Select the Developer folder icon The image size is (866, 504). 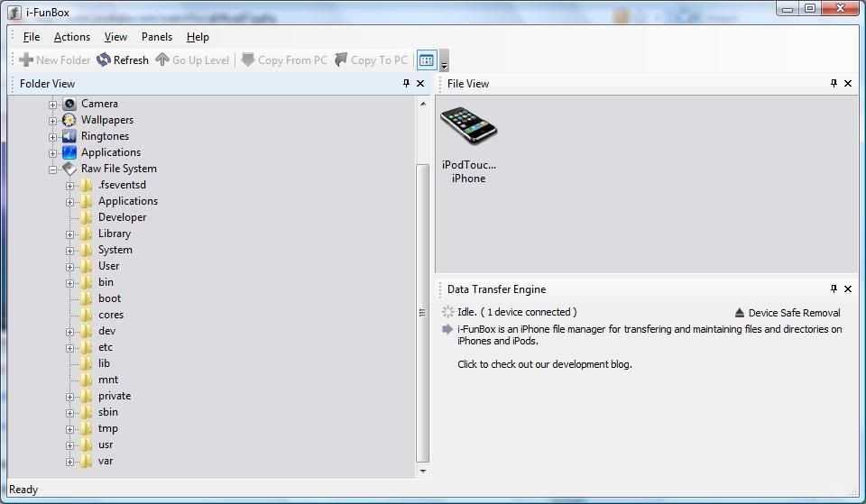(x=87, y=217)
